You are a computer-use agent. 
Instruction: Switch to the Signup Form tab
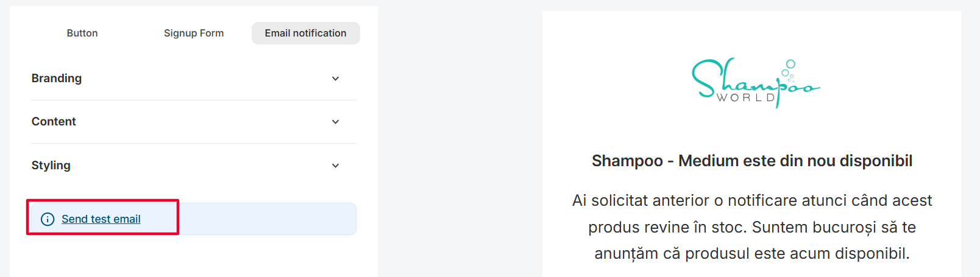click(194, 33)
